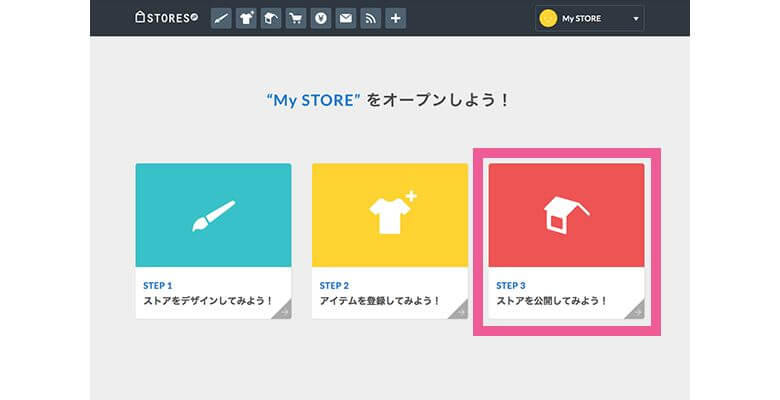The width and height of the screenshot is (780, 400).
Task: Click the add item T-shirt toolbar icon
Action: coord(246,18)
